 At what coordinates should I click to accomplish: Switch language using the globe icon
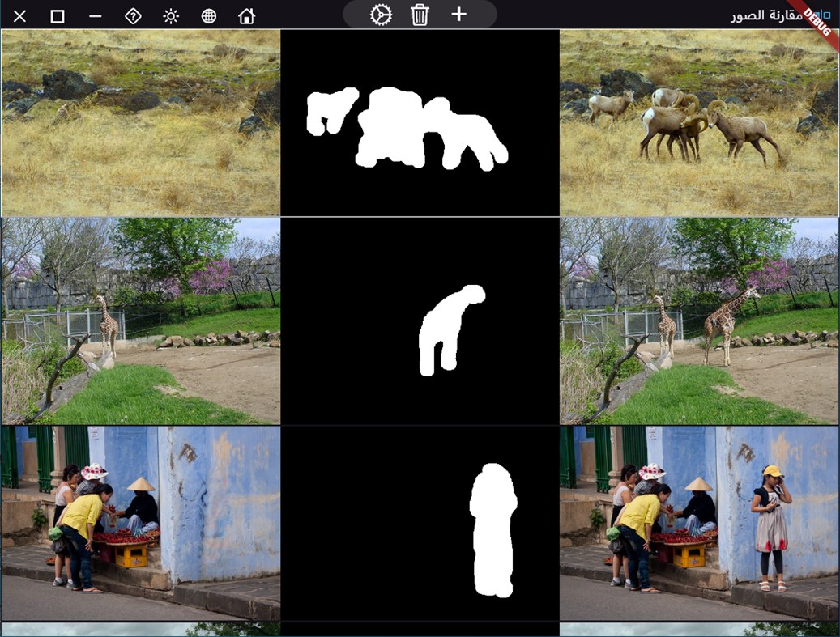208,15
